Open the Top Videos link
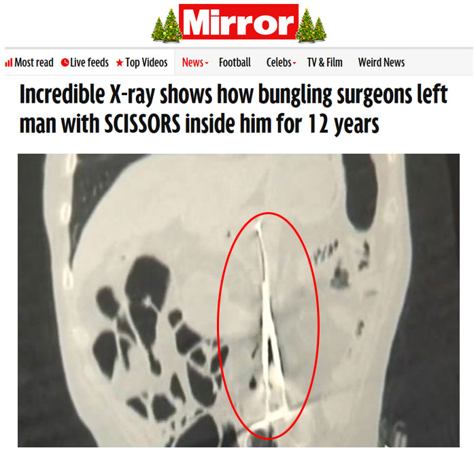The image size is (476, 461). (x=141, y=63)
